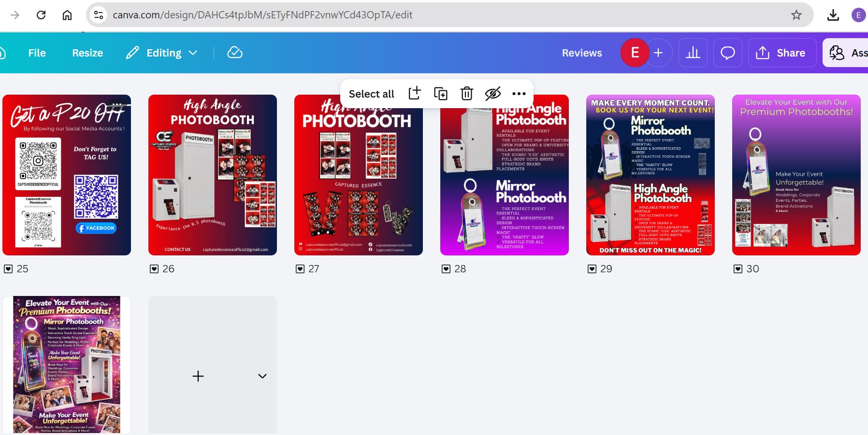Open the comments panel
Viewport: 868px width, 435px height.
point(728,53)
